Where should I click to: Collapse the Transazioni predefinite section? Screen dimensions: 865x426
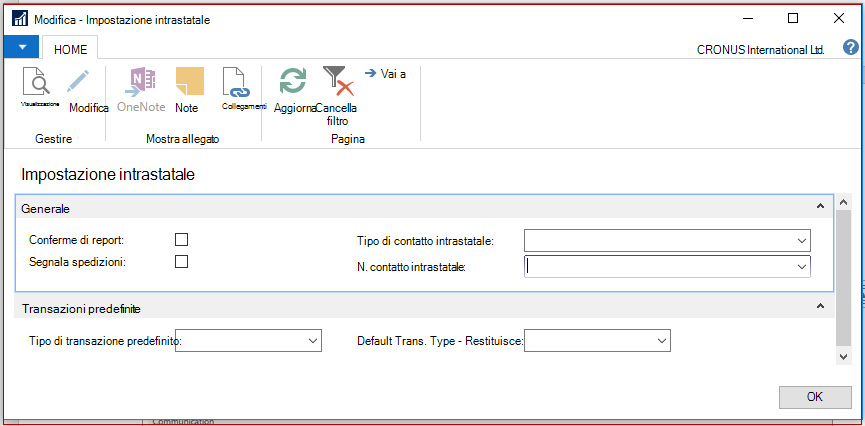tap(820, 306)
